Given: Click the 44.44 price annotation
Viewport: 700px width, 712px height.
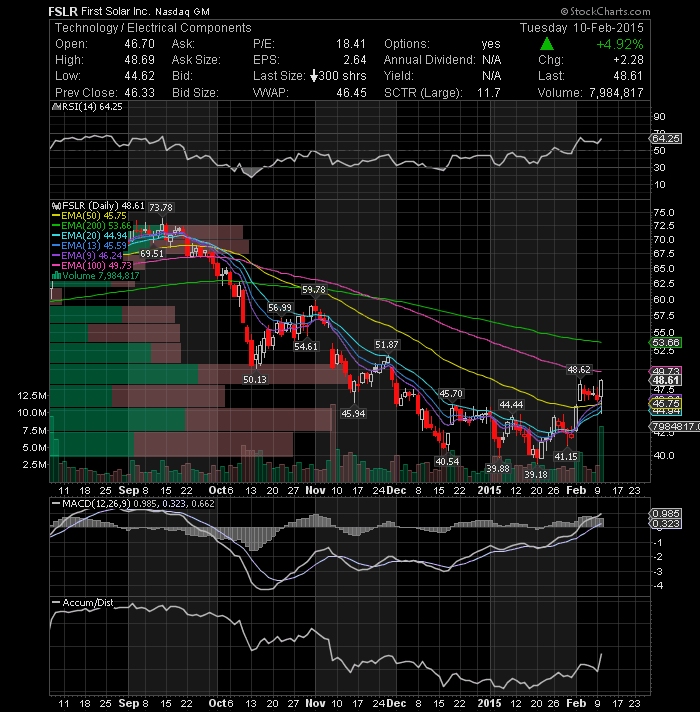Looking at the screenshot, I should tap(511, 404).
